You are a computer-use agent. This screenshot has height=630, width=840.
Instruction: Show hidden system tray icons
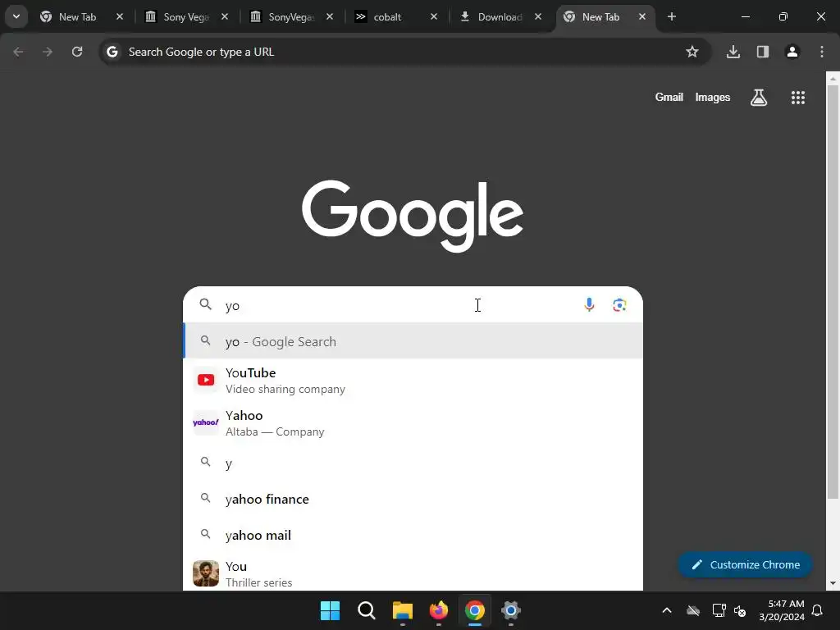click(667, 610)
